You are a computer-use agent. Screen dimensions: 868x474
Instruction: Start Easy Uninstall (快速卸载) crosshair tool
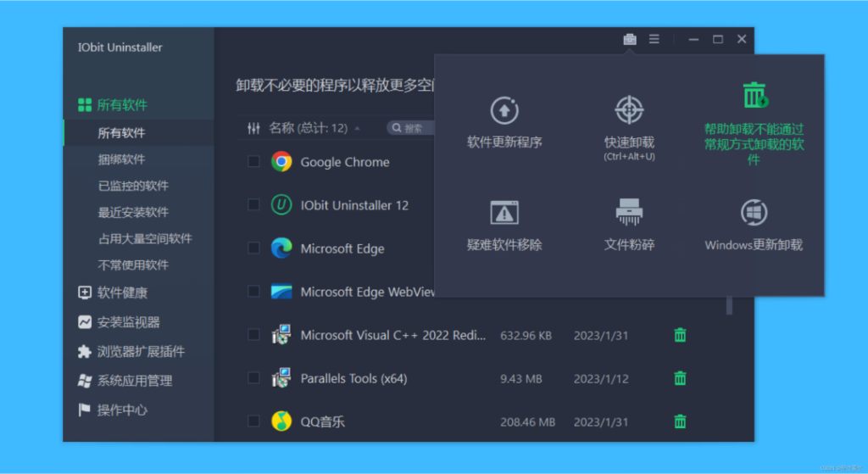point(629,122)
